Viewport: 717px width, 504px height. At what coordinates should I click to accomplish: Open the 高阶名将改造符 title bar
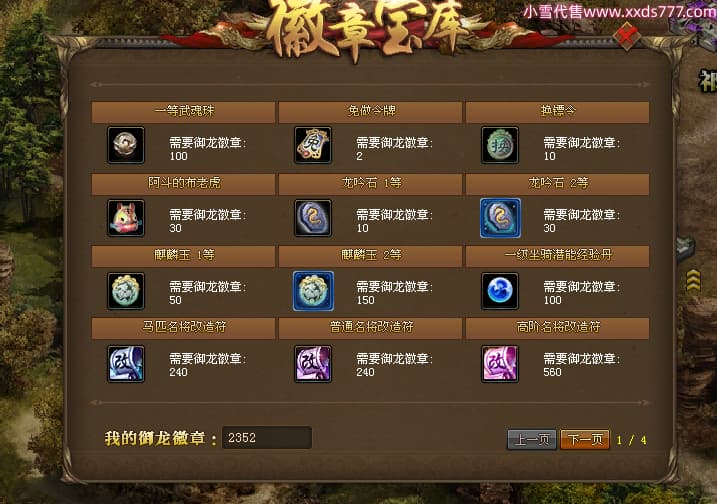557,327
